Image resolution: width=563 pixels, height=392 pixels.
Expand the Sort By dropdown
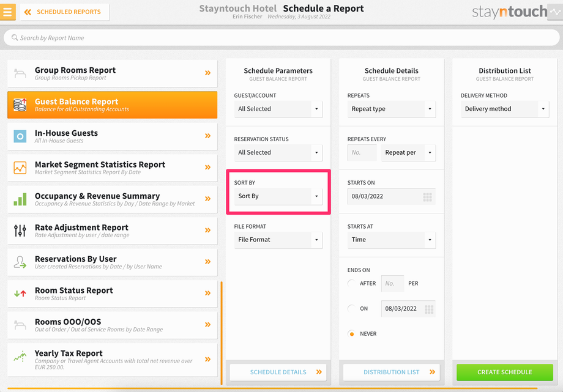tap(278, 196)
